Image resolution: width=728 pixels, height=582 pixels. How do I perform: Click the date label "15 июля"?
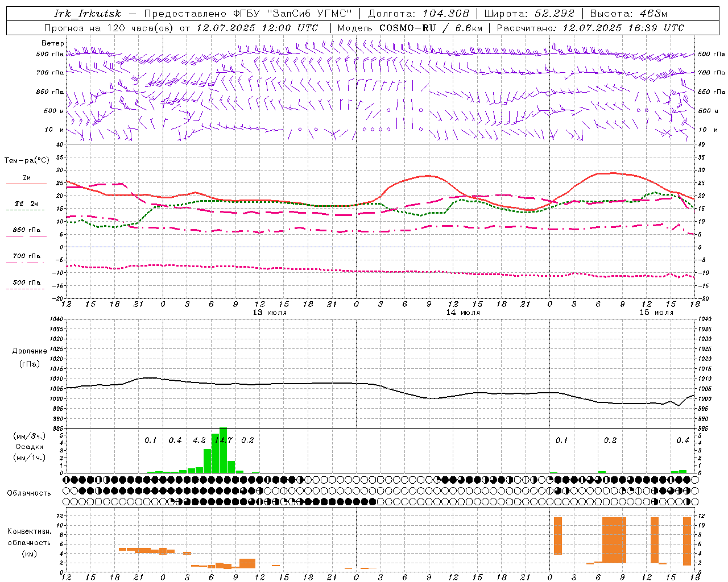click(656, 313)
